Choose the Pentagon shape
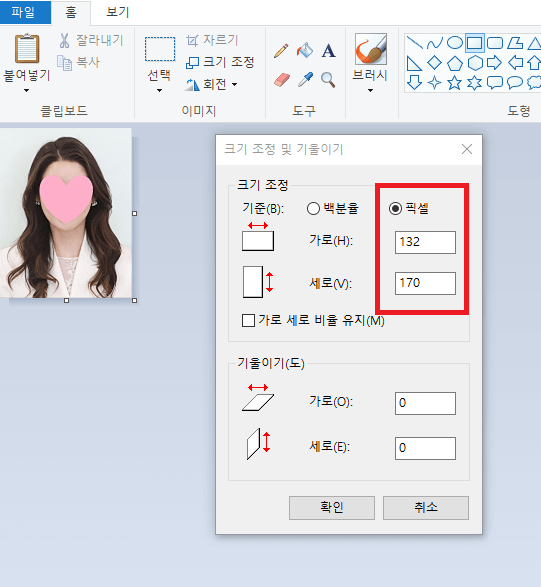541x587 pixels. click(455, 63)
